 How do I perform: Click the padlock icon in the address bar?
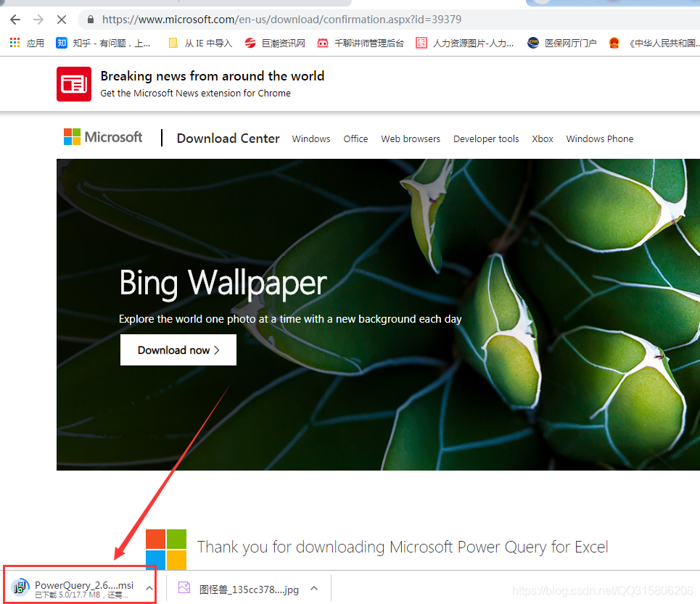(91, 19)
